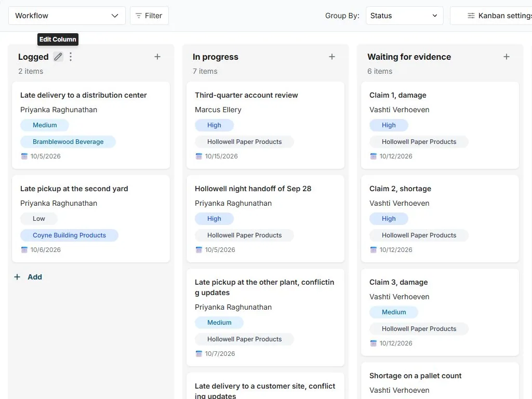Open the Workflow dropdown

point(67,16)
